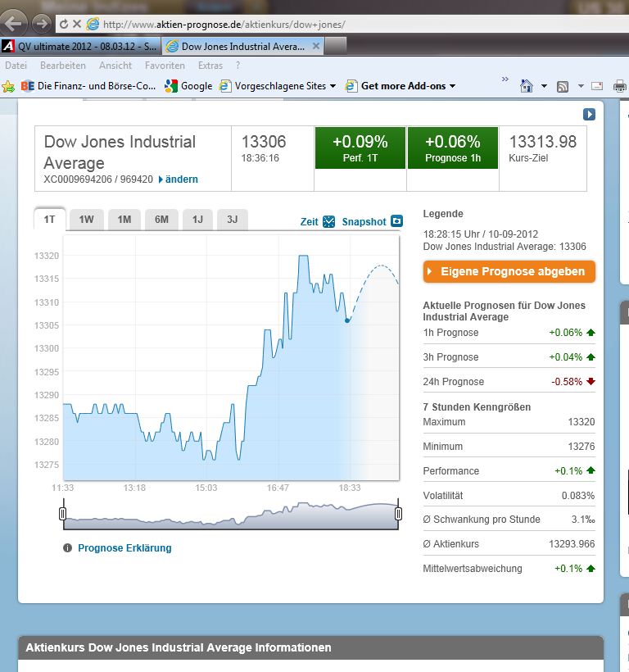Image resolution: width=629 pixels, height=672 pixels.
Task: Select the 1T chart period tab
Action: point(50,220)
